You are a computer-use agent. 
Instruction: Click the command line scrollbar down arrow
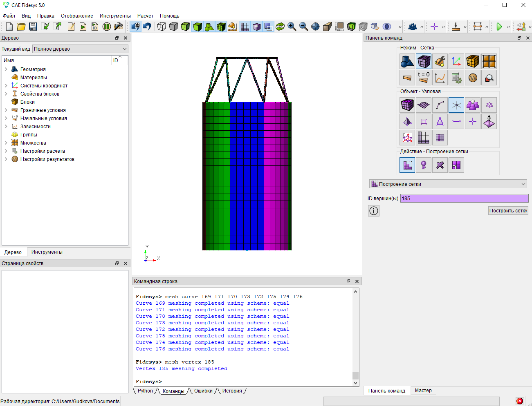pyautogui.click(x=355, y=383)
